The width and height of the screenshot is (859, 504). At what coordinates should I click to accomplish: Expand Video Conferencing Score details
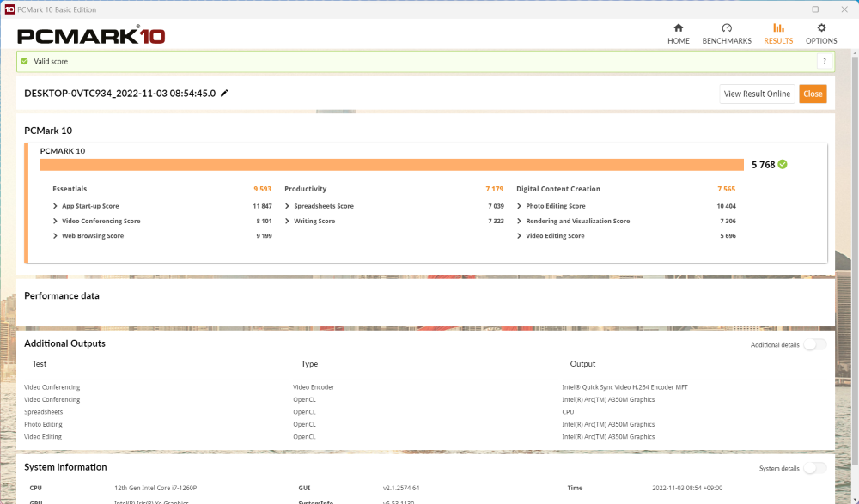(56, 221)
